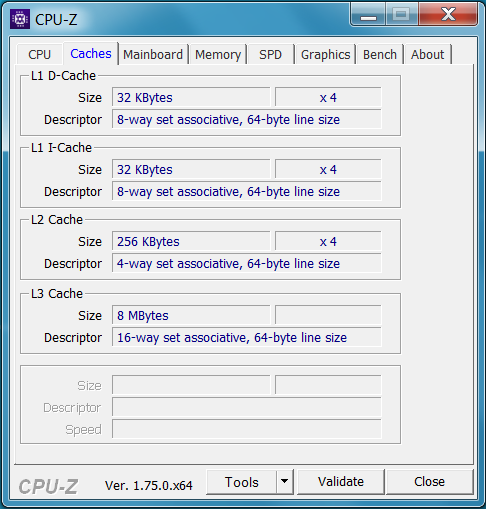Click L1 I-Cache count field 'x 4'
The width and height of the screenshot is (486, 509).
[328, 170]
